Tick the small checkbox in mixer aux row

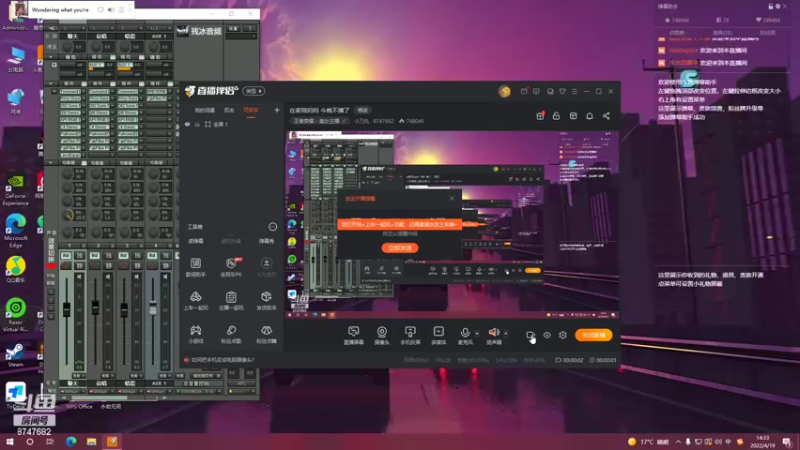click(x=54, y=65)
